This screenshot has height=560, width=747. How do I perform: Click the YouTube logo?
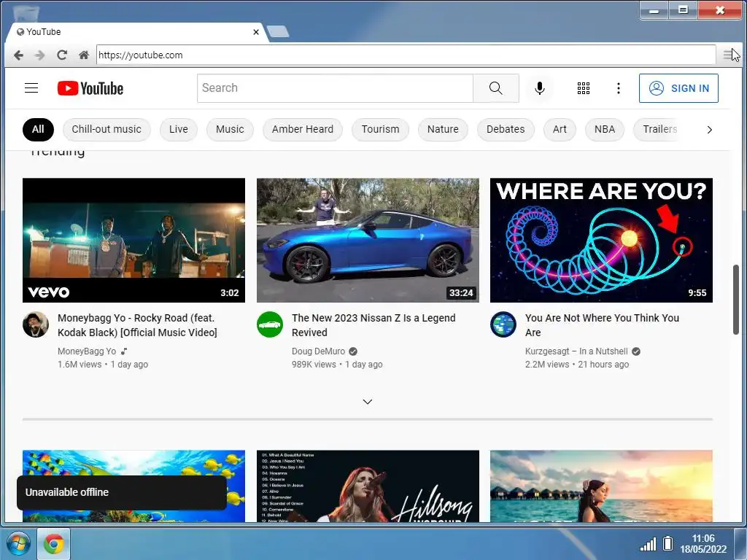(90, 88)
